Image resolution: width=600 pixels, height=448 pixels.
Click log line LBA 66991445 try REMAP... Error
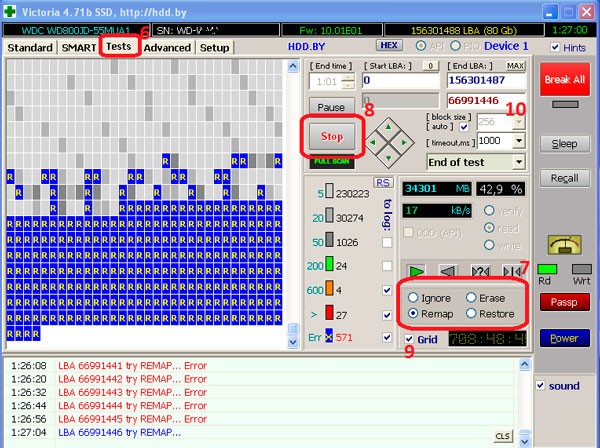132,419
